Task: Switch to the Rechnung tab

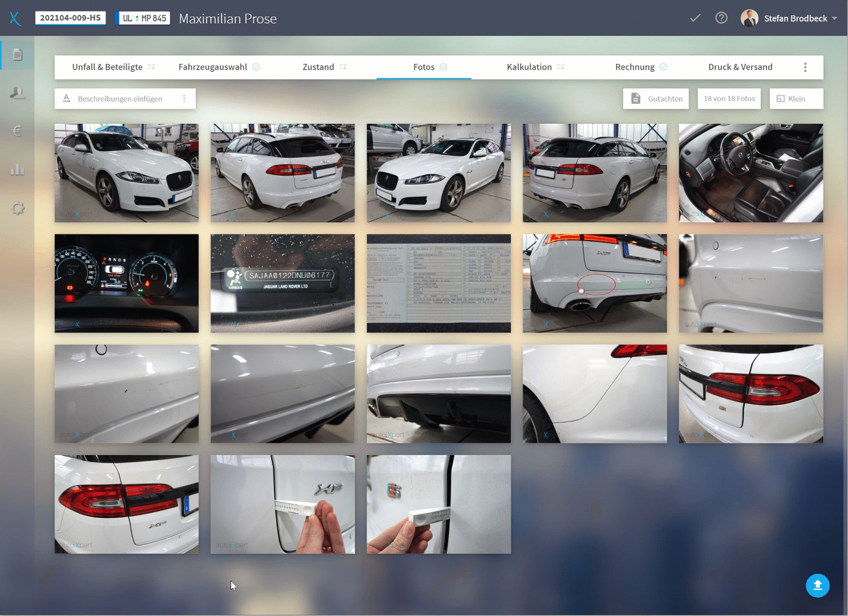Action: [641, 67]
